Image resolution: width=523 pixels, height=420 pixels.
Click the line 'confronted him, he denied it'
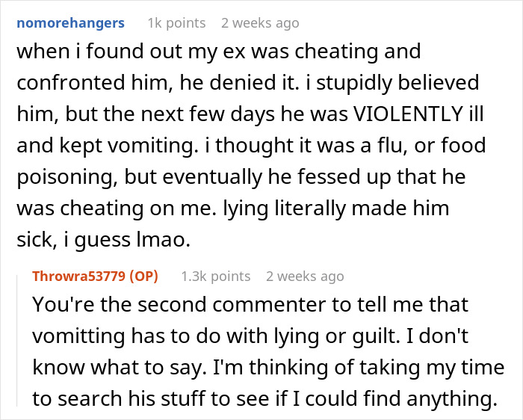pyautogui.click(x=248, y=82)
